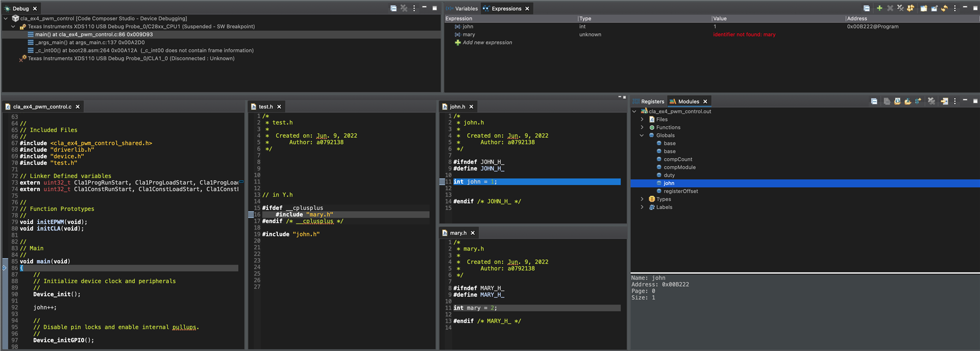Screen dimensions: 980x351
Task: Switch to the Variables tab
Action: pos(465,9)
